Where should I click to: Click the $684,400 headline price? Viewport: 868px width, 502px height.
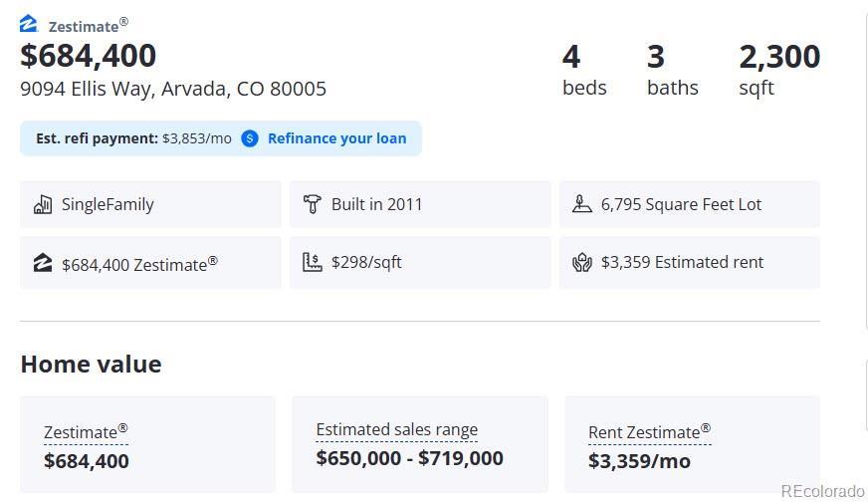point(89,56)
